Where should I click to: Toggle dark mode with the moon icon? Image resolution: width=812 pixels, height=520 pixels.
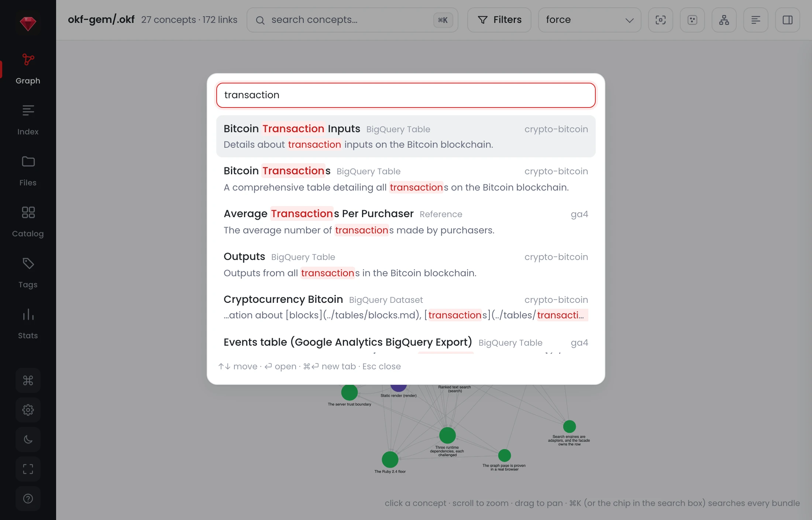click(x=28, y=439)
